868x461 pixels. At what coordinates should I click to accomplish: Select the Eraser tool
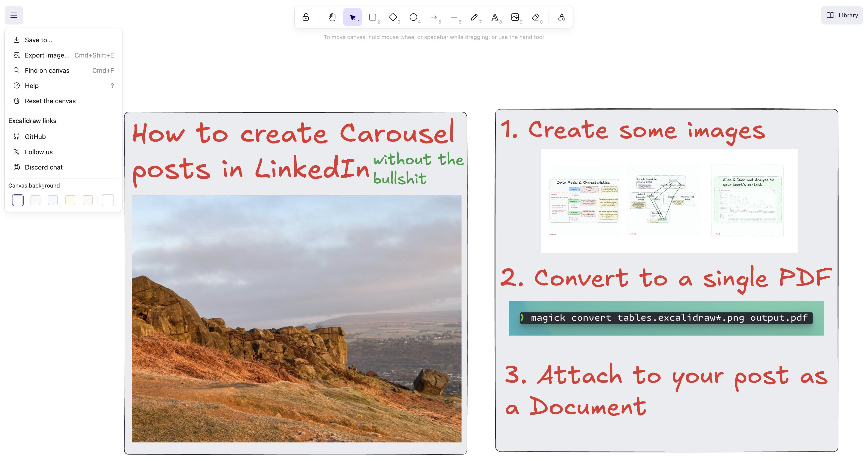coord(535,17)
